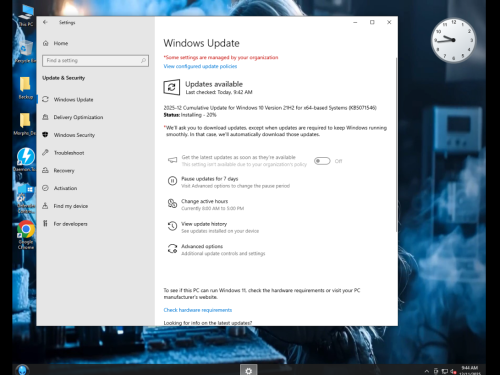Go back with the Settings back arrow
Image resolution: width=500 pixels, height=375 pixels.
pos(45,22)
